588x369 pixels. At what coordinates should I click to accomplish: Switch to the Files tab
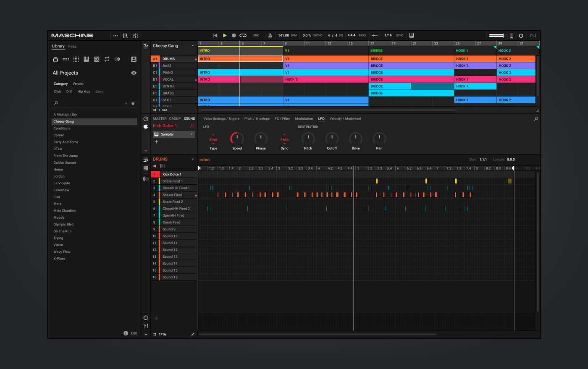(x=72, y=47)
